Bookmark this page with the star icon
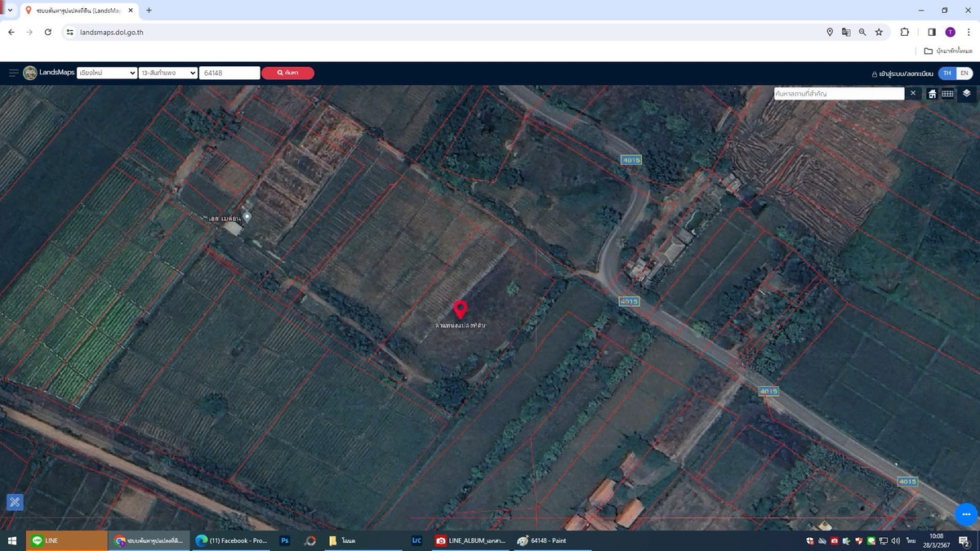This screenshot has width=980, height=551. tap(879, 32)
